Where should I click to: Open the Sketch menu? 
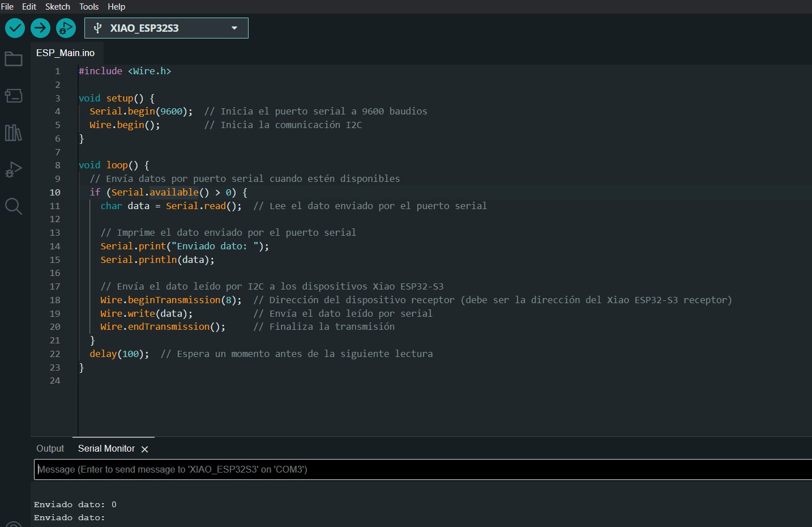coord(58,7)
